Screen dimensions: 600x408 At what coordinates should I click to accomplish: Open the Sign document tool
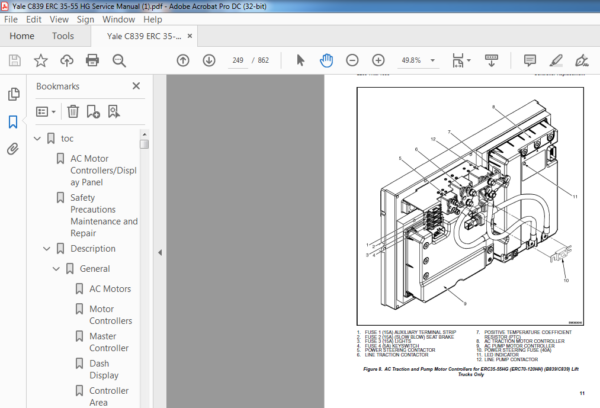tap(582, 60)
